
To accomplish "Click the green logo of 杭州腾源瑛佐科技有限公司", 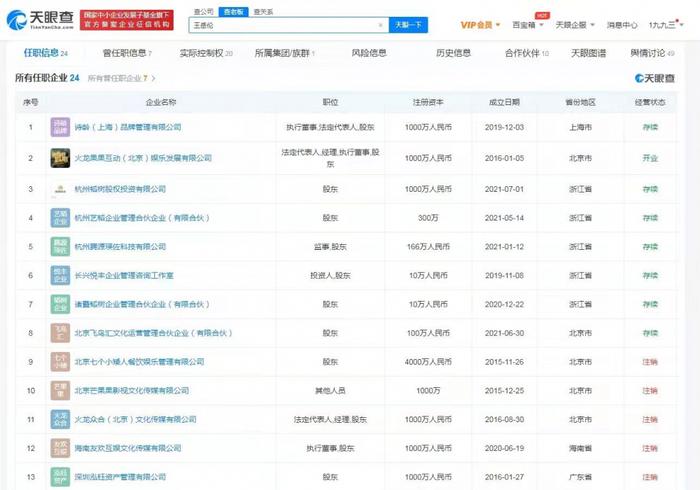I will point(60,247).
